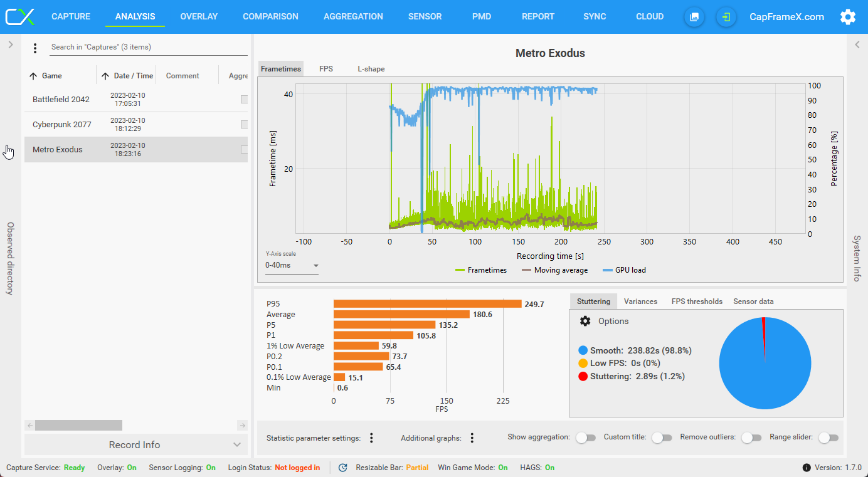Viewport: 868px width, 477px height.
Task: Click Frametimes legend entry
Action: [x=481, y=270]
